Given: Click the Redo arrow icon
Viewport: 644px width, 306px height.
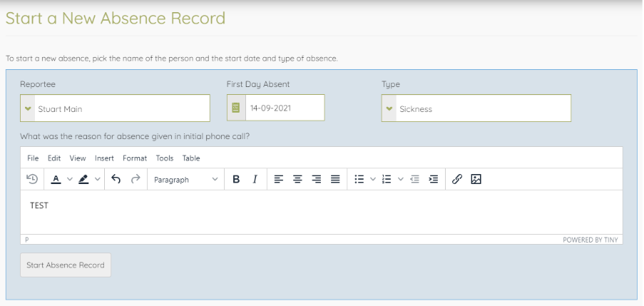Looking at the screenshot, I should coord(136,179).
